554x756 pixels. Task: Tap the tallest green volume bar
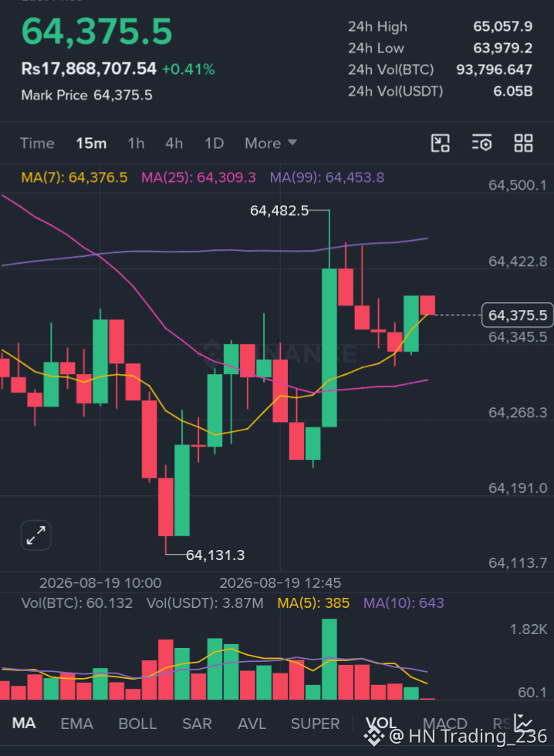329,659
